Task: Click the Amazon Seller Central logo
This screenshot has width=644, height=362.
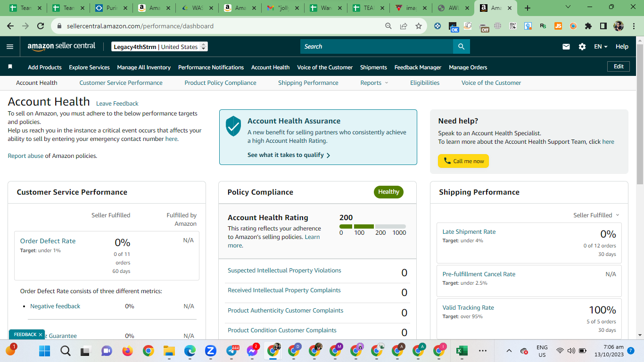Action: tap(61, 46)
